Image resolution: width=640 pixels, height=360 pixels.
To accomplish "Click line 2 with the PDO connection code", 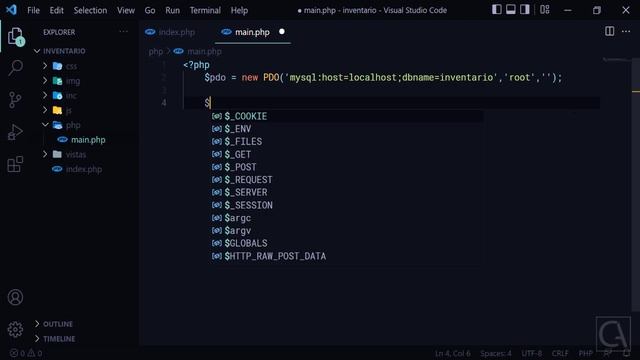I will 383,78.
